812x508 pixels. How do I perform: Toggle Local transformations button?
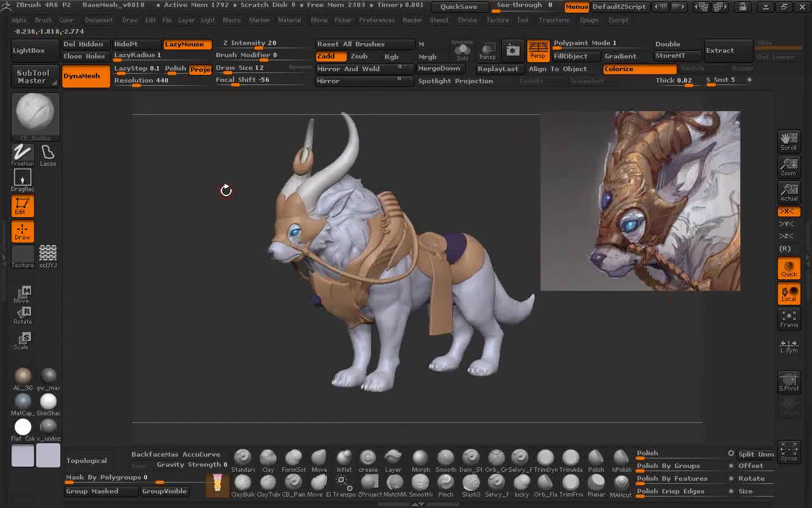point(789,293)
